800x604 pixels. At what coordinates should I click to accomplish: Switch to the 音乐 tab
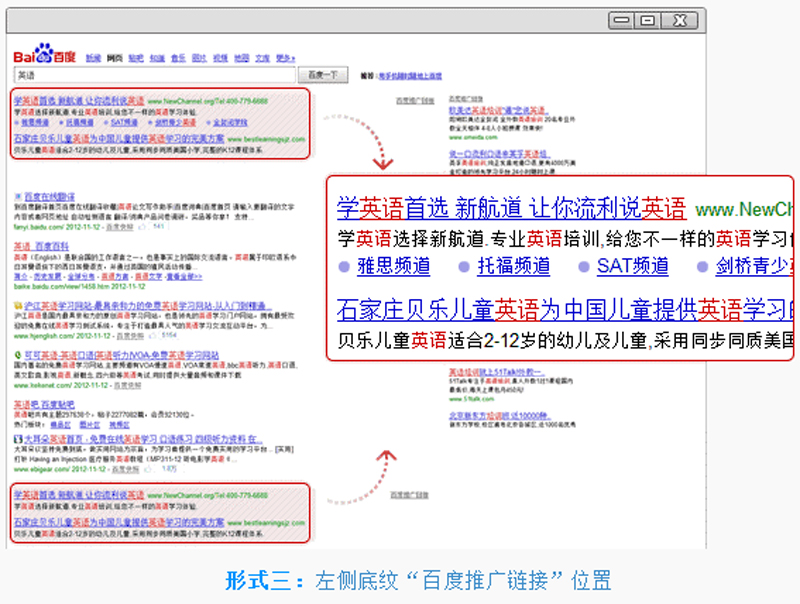178,58
